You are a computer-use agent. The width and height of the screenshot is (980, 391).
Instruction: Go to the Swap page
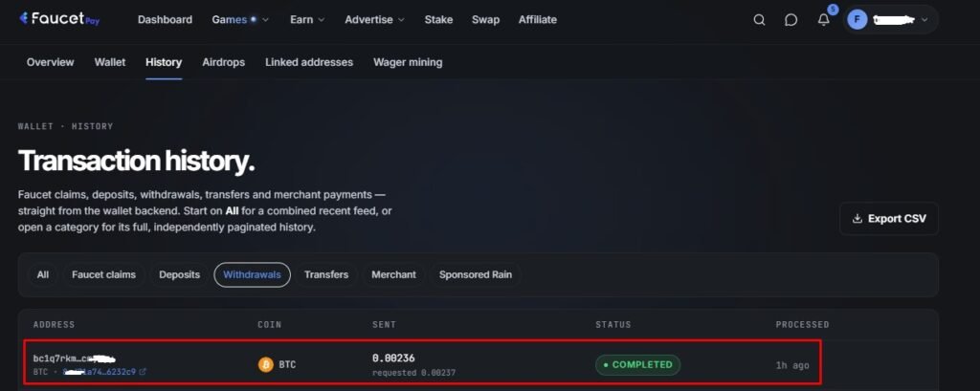click(x=485, y=19)
